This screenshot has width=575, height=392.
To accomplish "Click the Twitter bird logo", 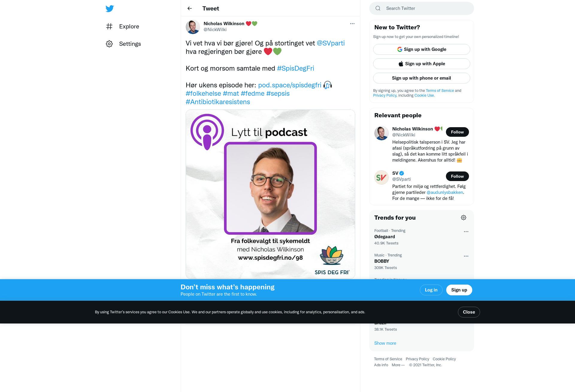I will click(x=110, y=8).
